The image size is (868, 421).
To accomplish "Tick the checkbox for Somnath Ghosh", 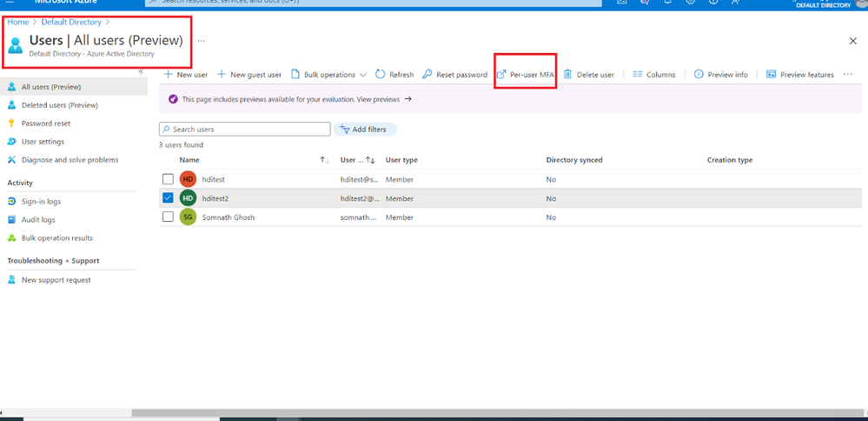I will tap(168, 217).
